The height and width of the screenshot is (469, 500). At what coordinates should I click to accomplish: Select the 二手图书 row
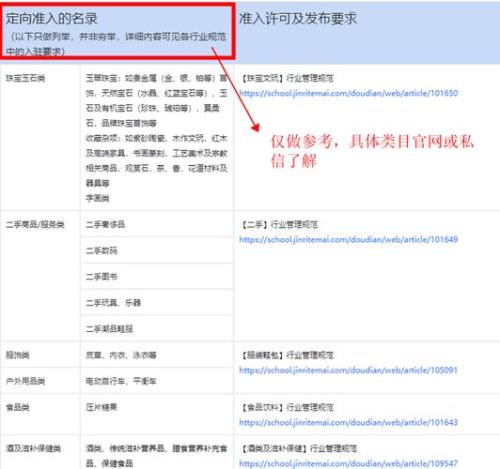157,276
